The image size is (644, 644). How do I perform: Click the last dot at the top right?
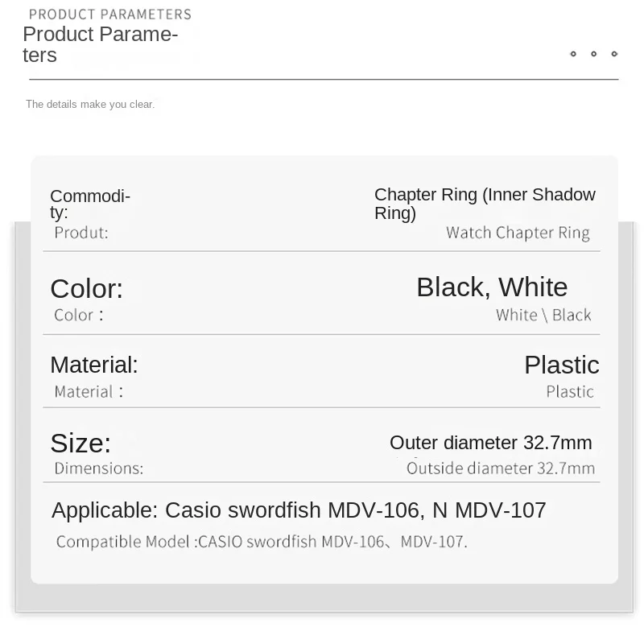click(x=614, y=54)
